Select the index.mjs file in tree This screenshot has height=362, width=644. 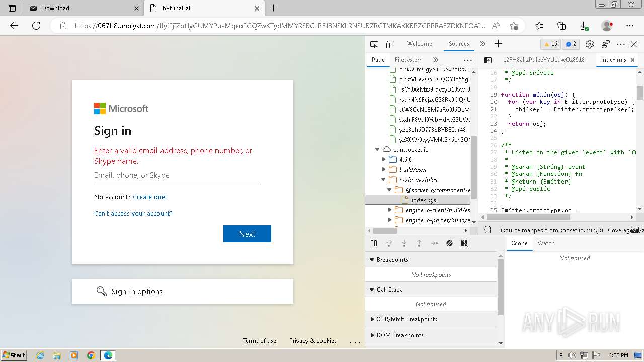424,200
